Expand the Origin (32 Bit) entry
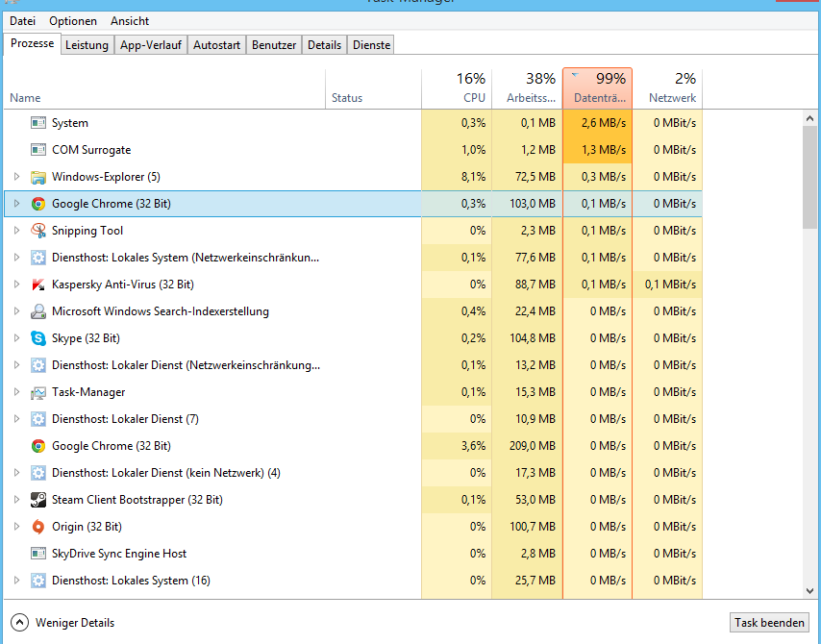 point(16,527)
